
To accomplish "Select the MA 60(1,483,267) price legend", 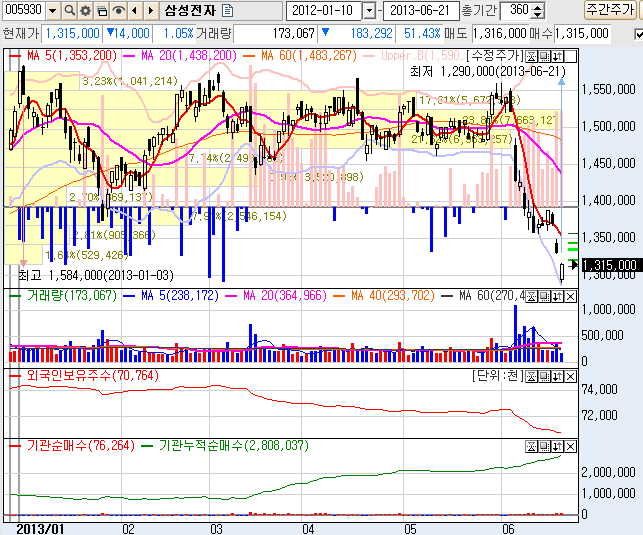I will click(300, 55).
